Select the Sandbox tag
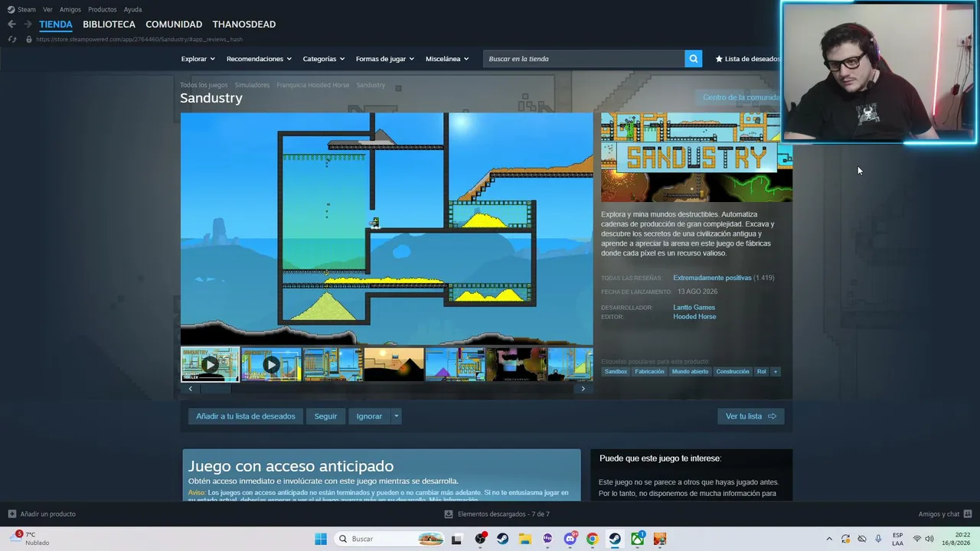The width and height of the screenshot is (980, 551). pyautogui.click(x=616, y=372)
